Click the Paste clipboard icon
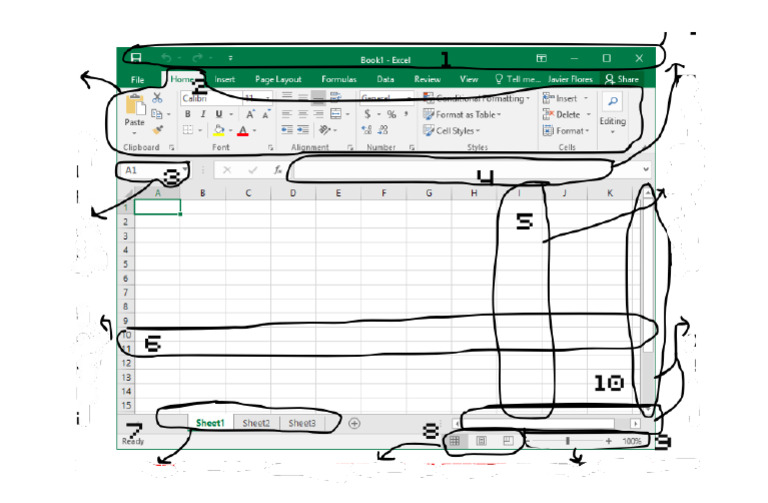The height and width of the screenshot is (503, 768). (135, 104)
